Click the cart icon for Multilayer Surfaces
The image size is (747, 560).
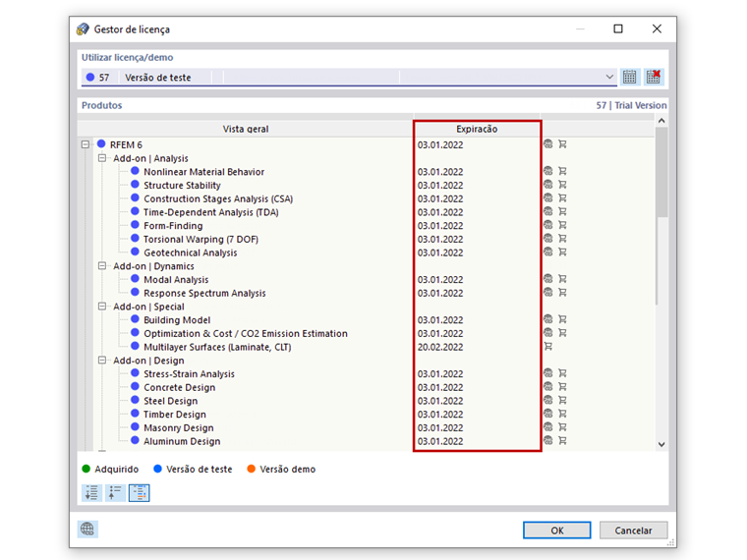pyautogui.click(x=548, y=346)
